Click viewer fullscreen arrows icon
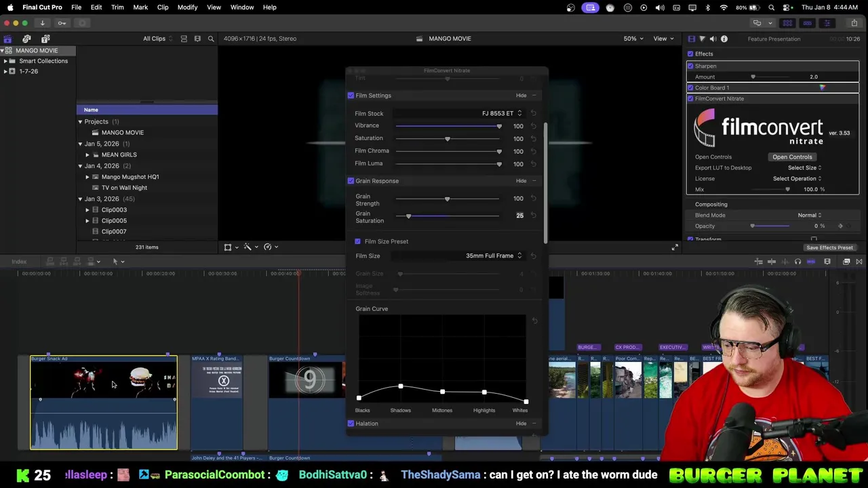Image resolution: width=868 pixels, height=488 pixels. click(x=674, y=247)
